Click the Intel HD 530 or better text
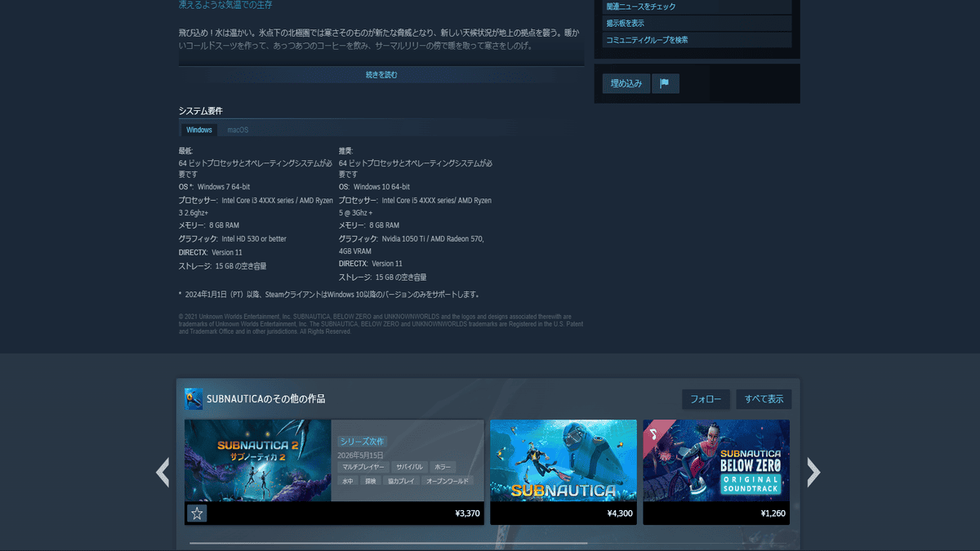Image resolution: width=980 pixels, height=551 pixels. click(x=254, y=239)
